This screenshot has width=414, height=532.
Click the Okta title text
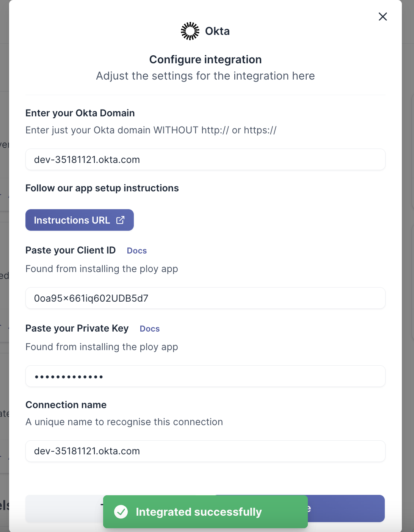(x=217, y=31)
